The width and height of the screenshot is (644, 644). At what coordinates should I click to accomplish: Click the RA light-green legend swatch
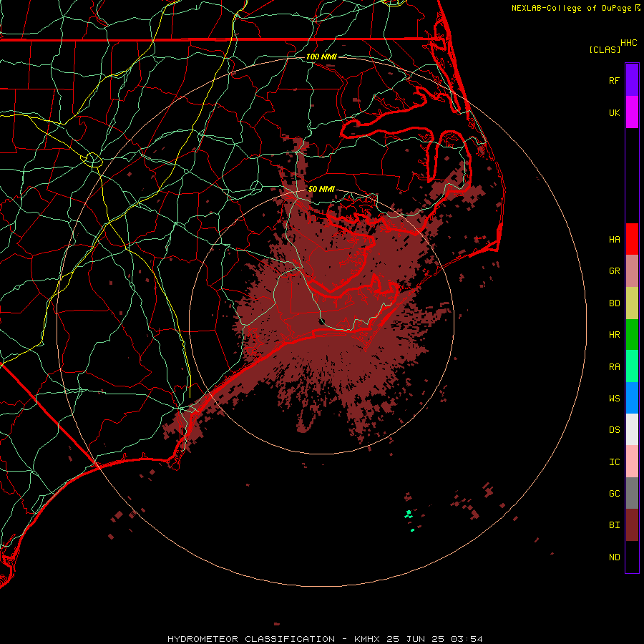click(632, 366)
